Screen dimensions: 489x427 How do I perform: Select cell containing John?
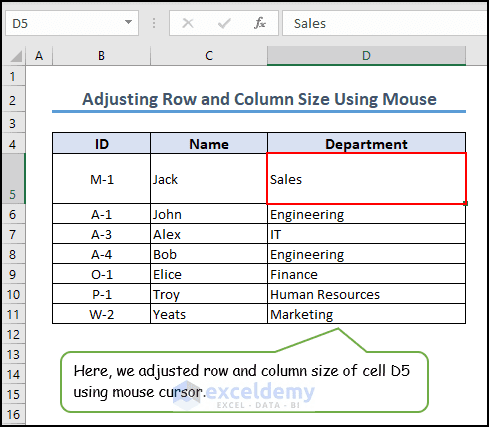[x=209, y=214]
